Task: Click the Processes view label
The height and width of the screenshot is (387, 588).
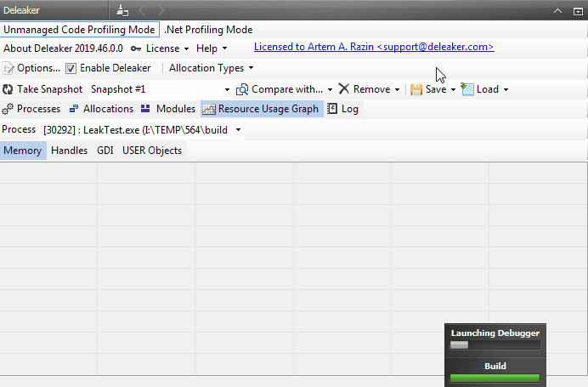Action: point(38,109)
